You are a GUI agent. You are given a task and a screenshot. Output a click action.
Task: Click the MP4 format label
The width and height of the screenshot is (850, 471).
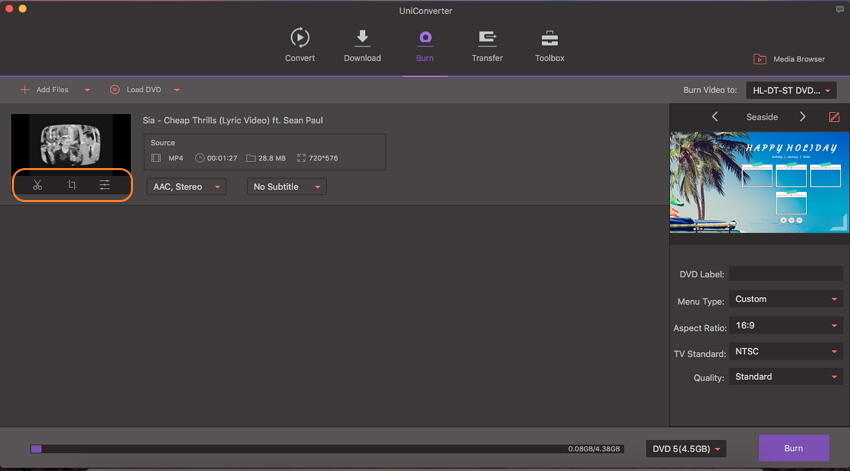pos(176,158)
